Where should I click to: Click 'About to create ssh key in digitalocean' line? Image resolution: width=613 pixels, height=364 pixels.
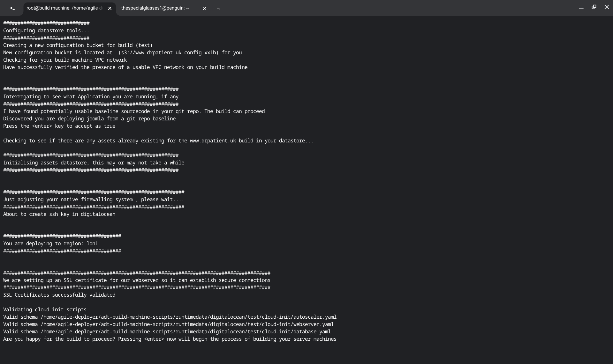59,214
